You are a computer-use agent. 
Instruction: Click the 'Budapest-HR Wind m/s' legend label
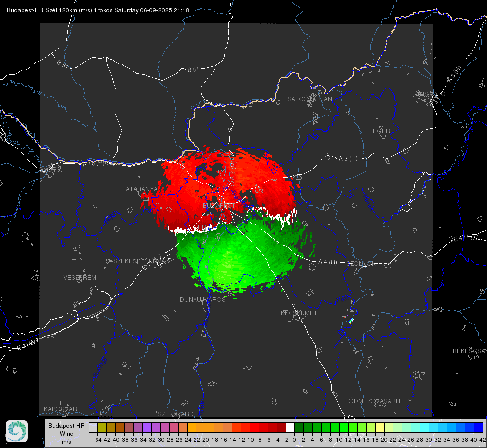pos(67,434)
